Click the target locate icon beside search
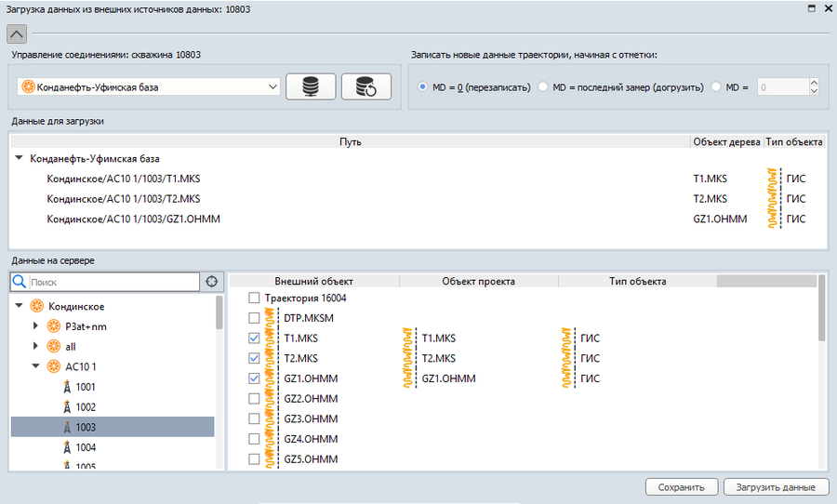837x504 pixels. 212,282
